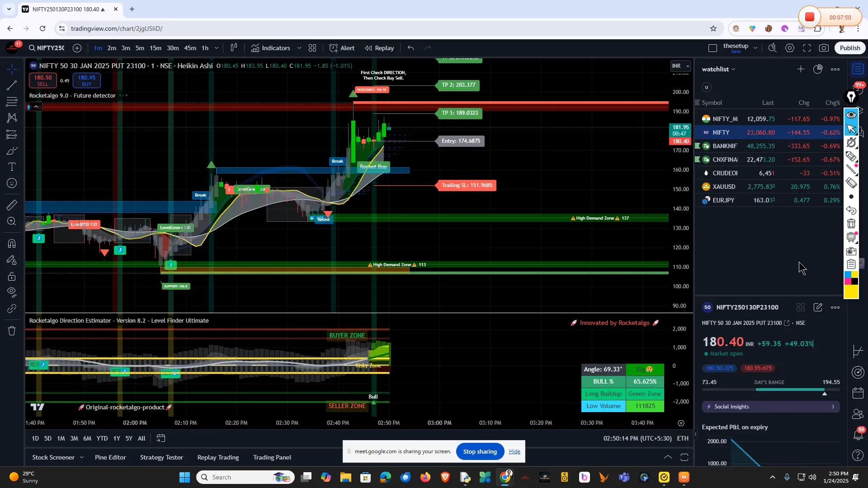
Task: Open the watchlist selector dropdown
Action: (x=720, y=69)
